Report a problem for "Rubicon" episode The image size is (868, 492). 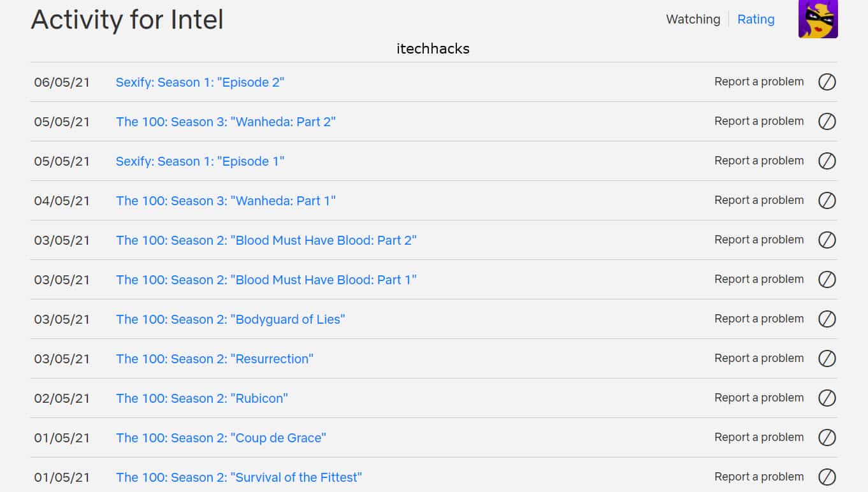point(758,398)
